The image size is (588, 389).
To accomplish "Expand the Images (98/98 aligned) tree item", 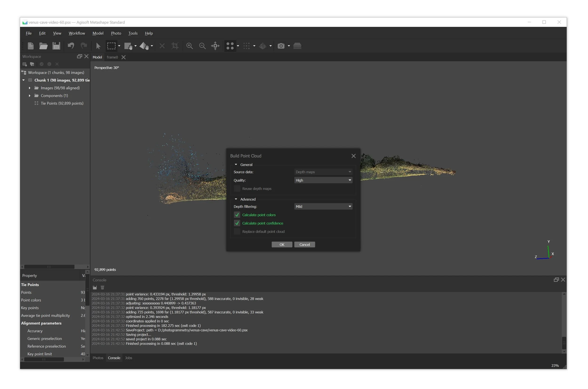I will click(29, 88).
